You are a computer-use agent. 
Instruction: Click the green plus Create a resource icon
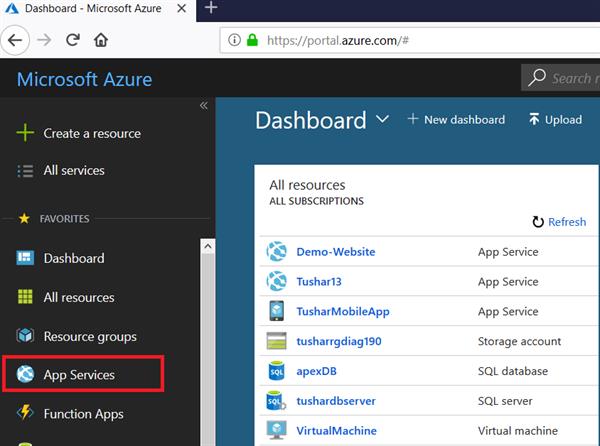click(x=25, y=133)
